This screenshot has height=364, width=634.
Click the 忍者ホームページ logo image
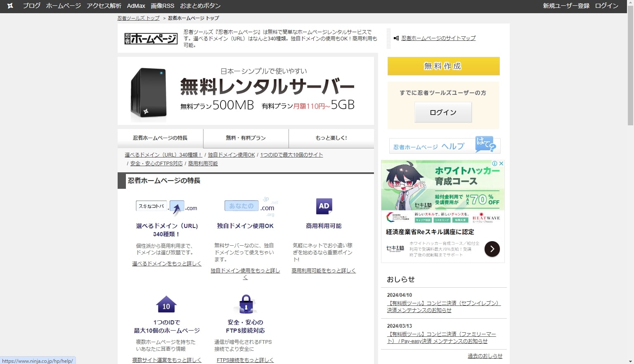click(151, 38)
